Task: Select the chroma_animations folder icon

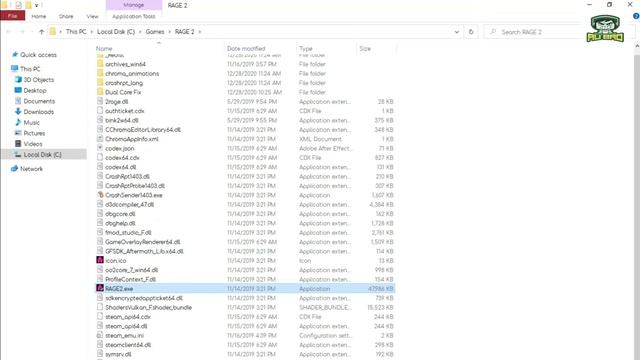Action: (100, 73)
